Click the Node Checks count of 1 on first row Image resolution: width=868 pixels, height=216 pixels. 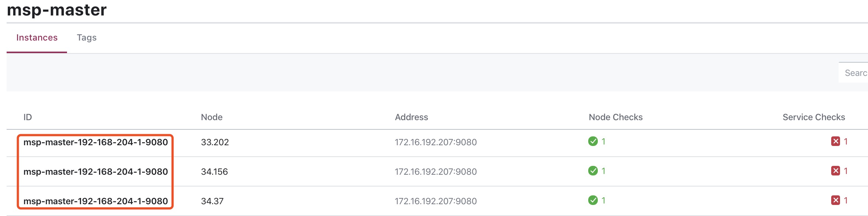pos(604,142)
